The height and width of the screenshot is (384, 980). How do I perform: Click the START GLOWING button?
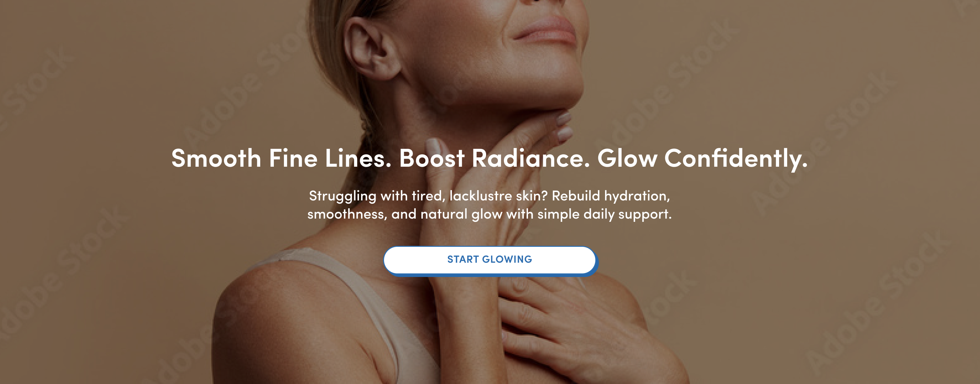coord(490,260)
